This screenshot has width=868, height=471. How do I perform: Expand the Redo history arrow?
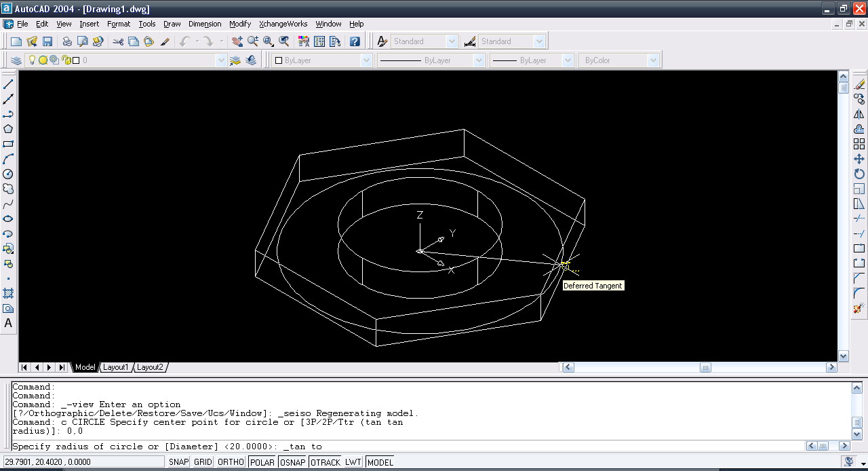[221, 41]
